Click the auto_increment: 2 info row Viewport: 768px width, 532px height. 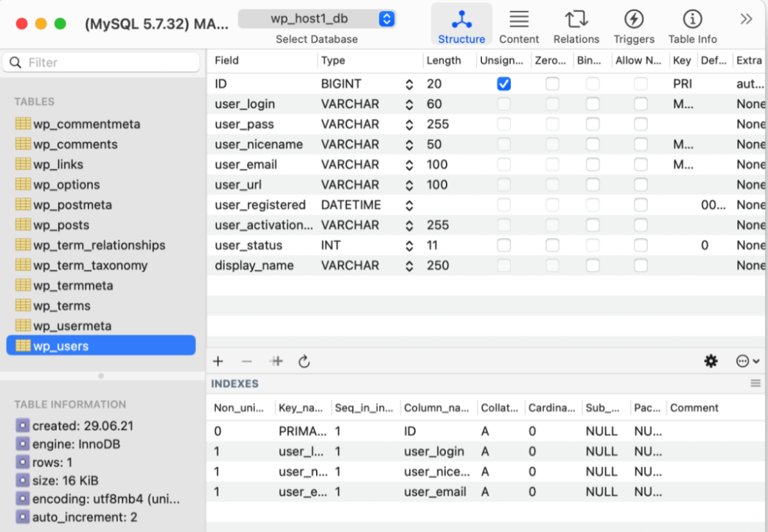[x=85, y=517]
